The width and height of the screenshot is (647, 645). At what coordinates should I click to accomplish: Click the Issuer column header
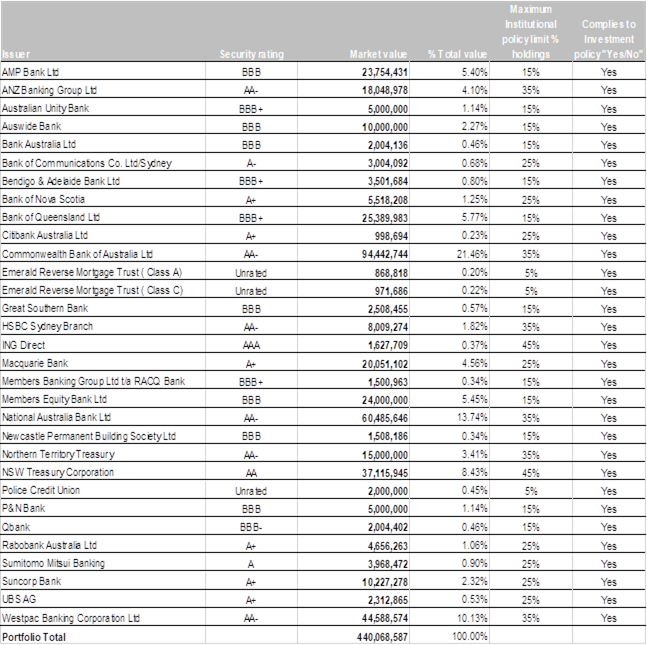coord(16,53)
